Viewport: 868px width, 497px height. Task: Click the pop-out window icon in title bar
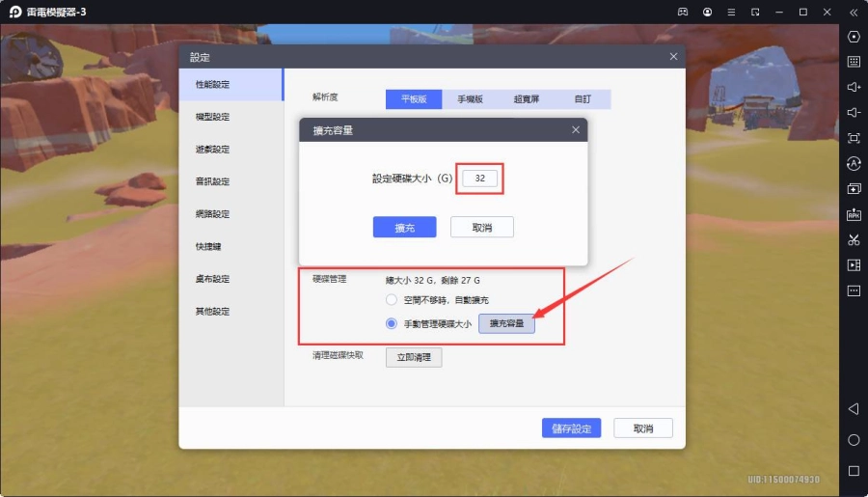[755, 12]
